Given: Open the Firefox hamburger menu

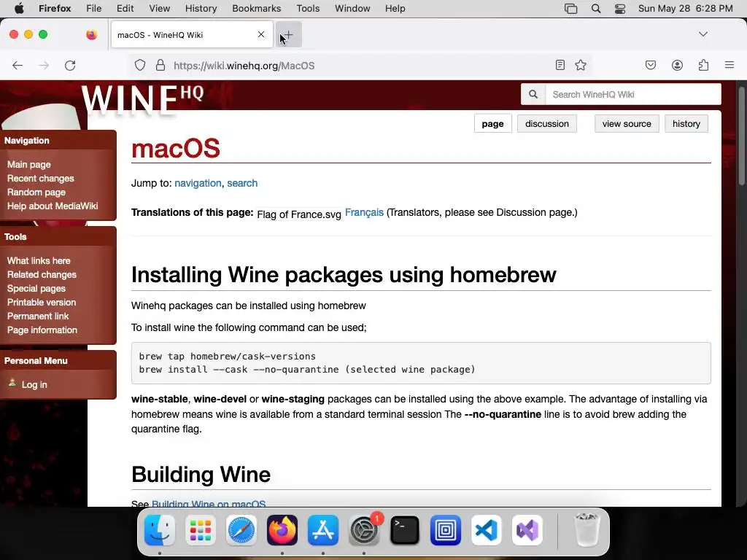Looking at the screenshot, I should [x=729, y=65].
